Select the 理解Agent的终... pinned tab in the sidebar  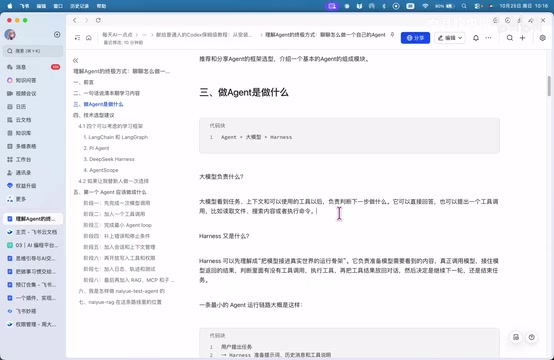tap(33, 219)
